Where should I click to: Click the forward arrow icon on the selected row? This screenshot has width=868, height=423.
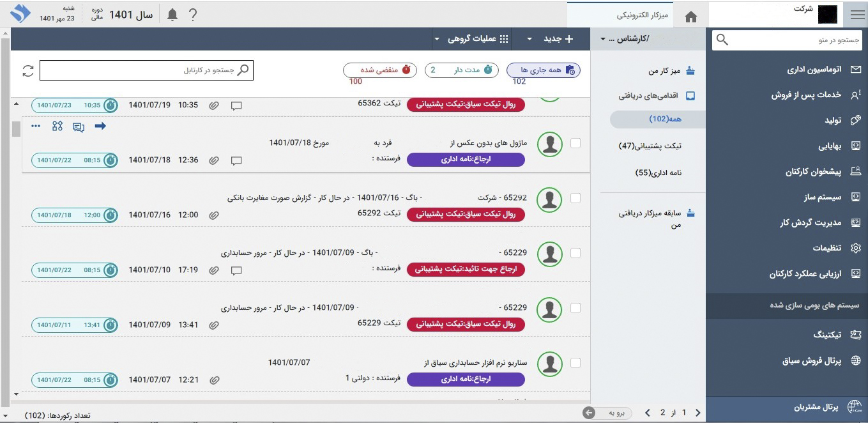point(100,126)
